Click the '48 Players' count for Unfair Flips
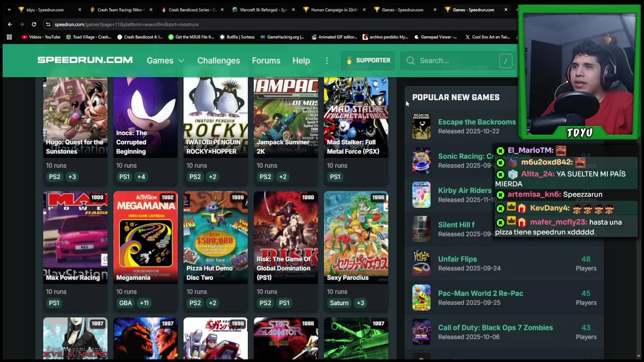The height and width of the screenshot is (362, 644). tap(586, 263)
